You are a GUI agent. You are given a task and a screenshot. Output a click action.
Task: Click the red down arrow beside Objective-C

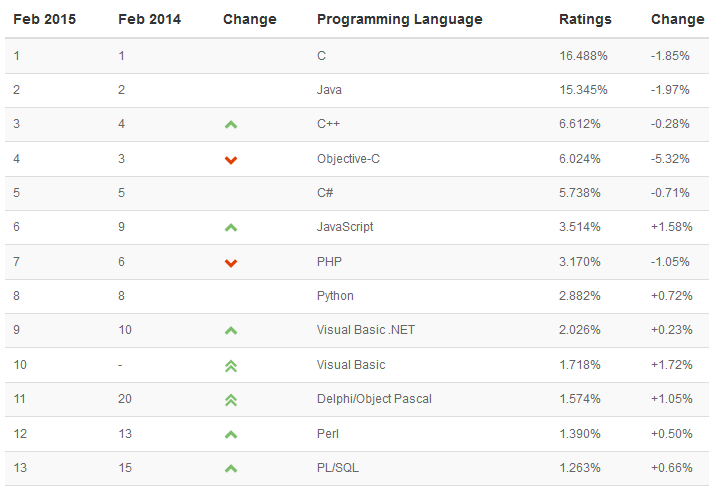(231, 160)
